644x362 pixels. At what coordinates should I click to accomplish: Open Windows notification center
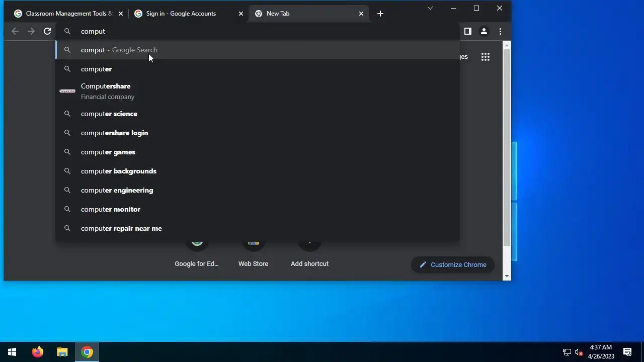(x=627, y=352)
